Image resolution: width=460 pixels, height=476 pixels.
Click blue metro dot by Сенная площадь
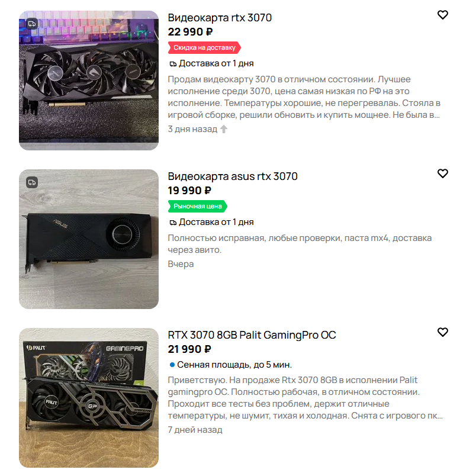point(172,365)
